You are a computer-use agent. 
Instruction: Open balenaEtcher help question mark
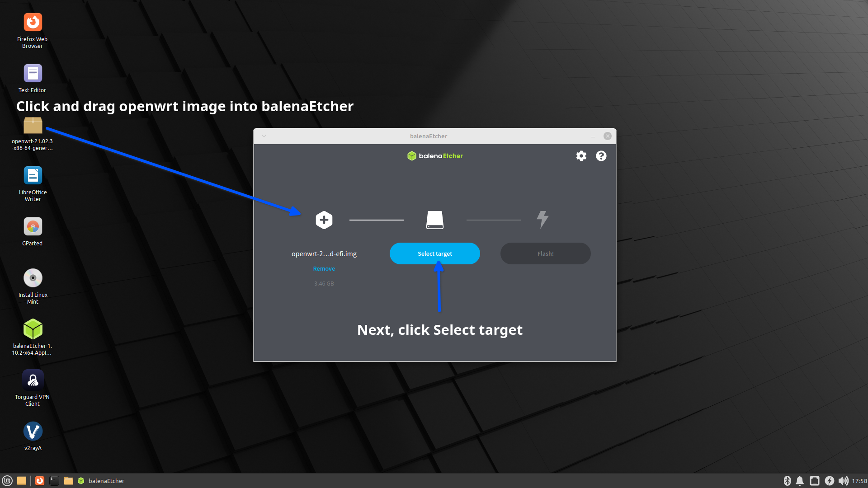(x=601, y=156)
